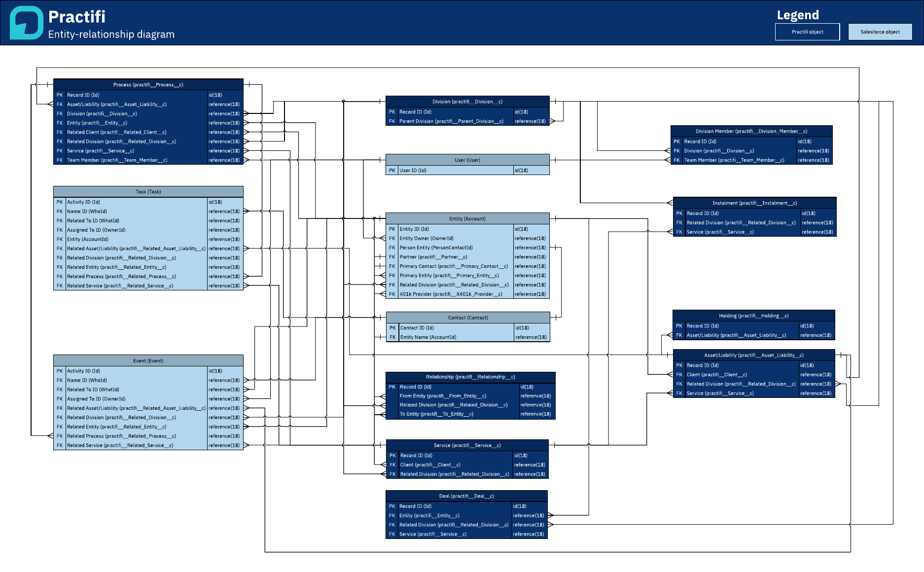
Task: Click the "Entity Name (AccountId)" row
Action: point(468,337)
